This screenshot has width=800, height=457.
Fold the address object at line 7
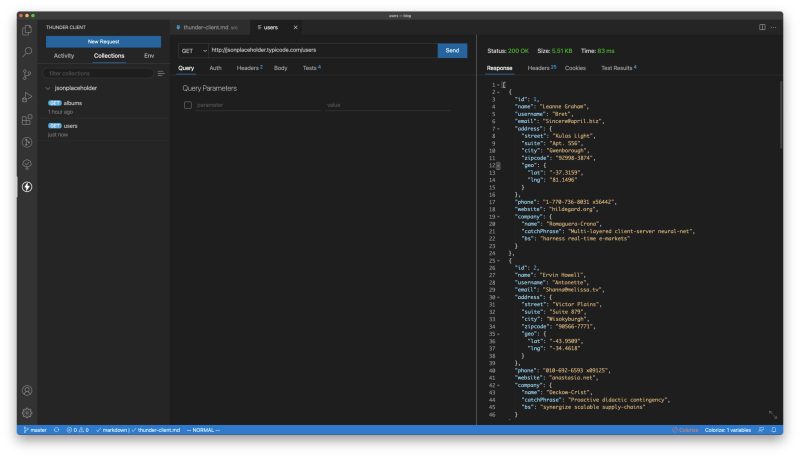pyautogui.click(x=498, y=129)
